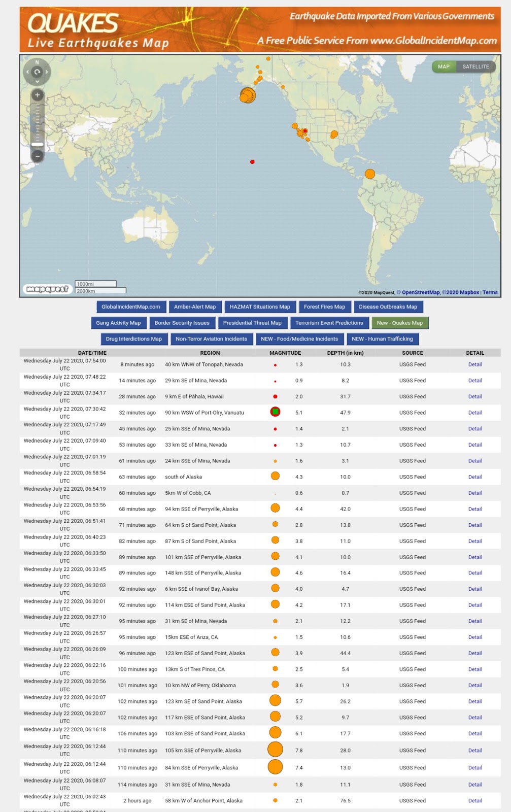Open the Presidential Threat Map
This screenshot has height=812, width=511.
click(x=252, y=323)
